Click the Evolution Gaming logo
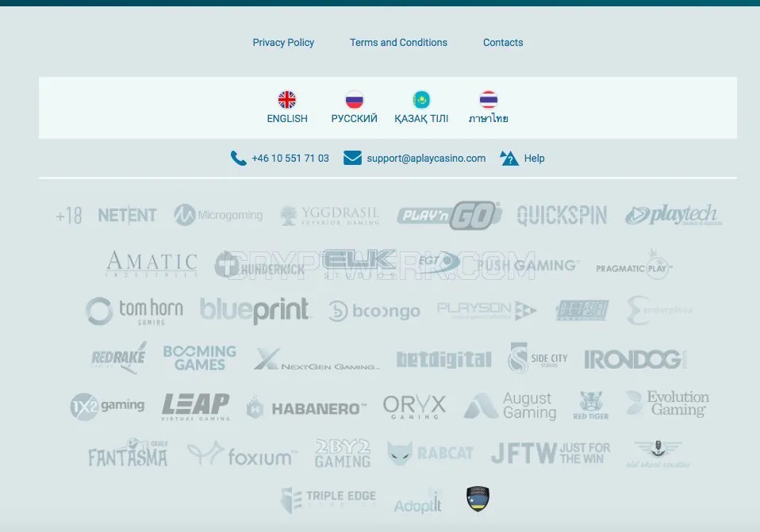 click(667, 404)
